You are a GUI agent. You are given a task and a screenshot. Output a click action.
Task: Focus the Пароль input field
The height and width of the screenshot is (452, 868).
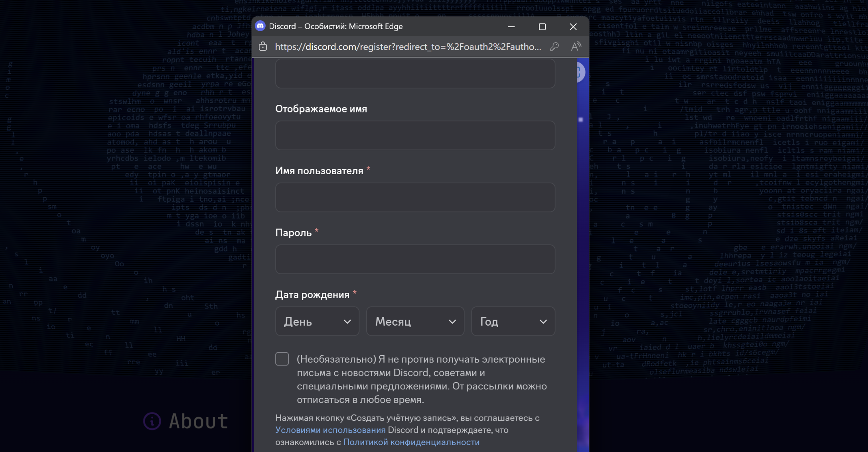415,259
